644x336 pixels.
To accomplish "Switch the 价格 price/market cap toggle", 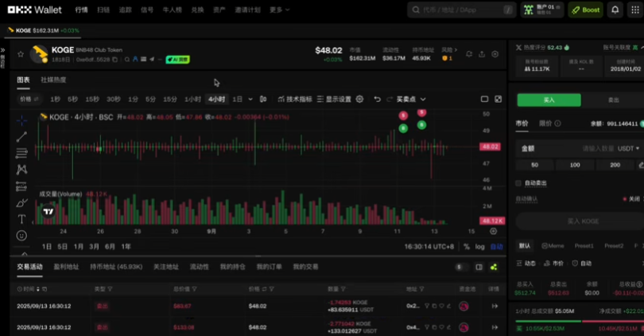I will (x=29, y=99).
